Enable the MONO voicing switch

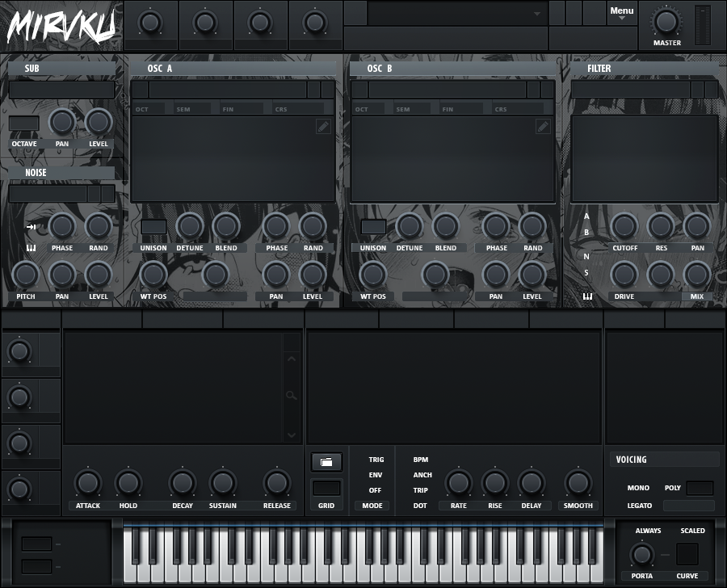tap(638, 488)
